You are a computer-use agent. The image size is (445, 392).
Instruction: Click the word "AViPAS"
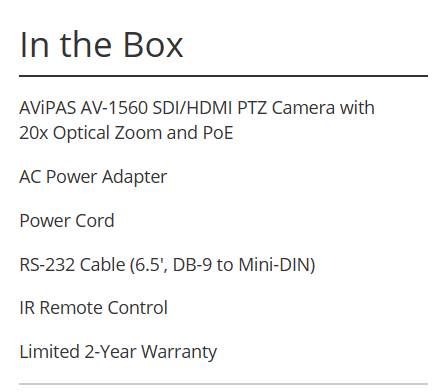[x=48, y=108]
